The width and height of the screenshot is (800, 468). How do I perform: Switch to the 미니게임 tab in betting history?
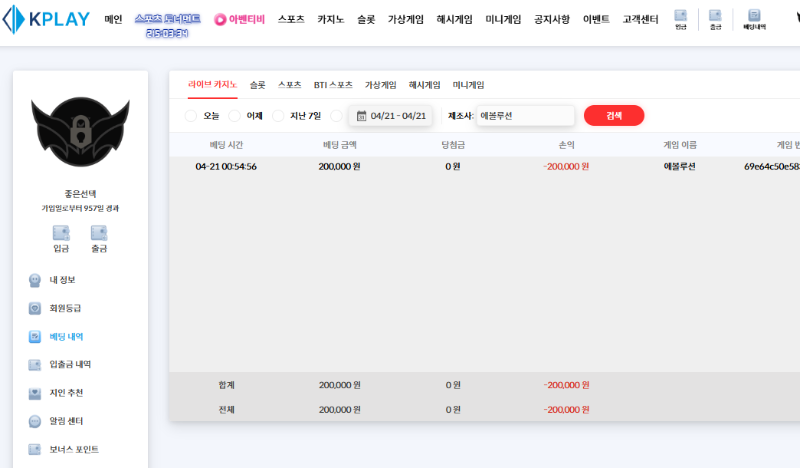(x=468, y=85)
